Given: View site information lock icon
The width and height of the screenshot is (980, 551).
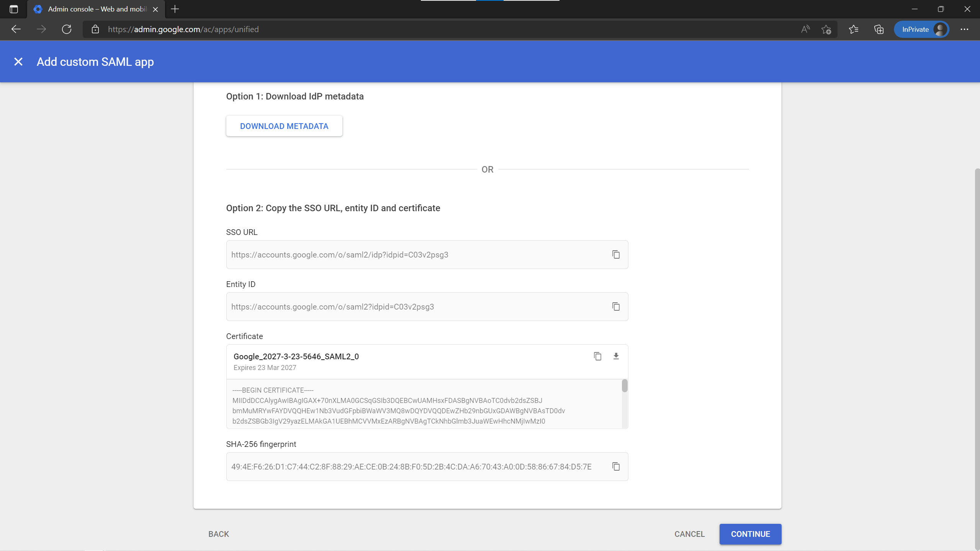Looking at the screenshot, I should (x=95, y=29).
